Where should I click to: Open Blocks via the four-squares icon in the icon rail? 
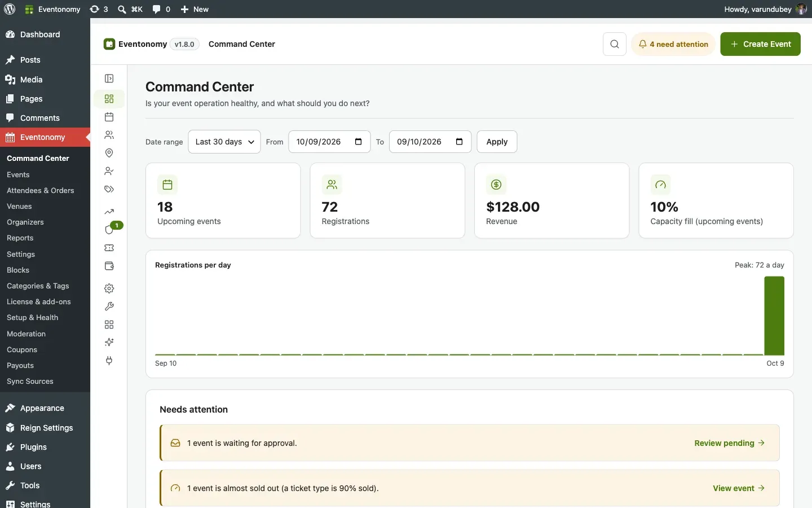pyautogui.click(x=109, y=325)
